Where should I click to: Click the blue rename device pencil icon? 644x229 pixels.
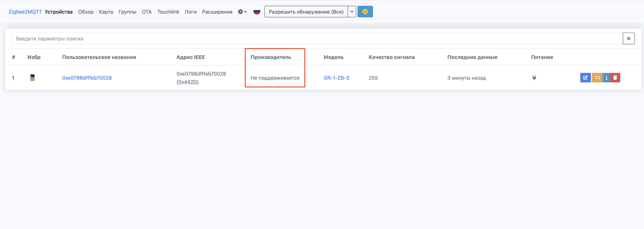coord(585,78)
